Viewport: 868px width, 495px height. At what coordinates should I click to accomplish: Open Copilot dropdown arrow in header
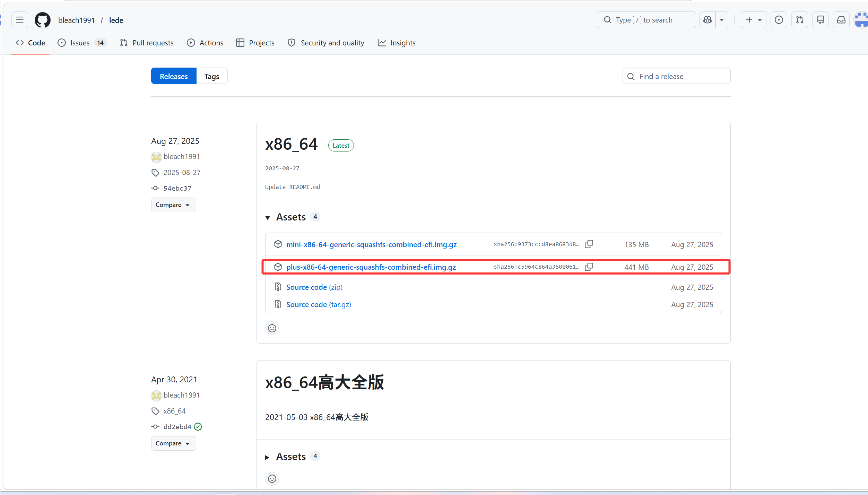(722, 20)
